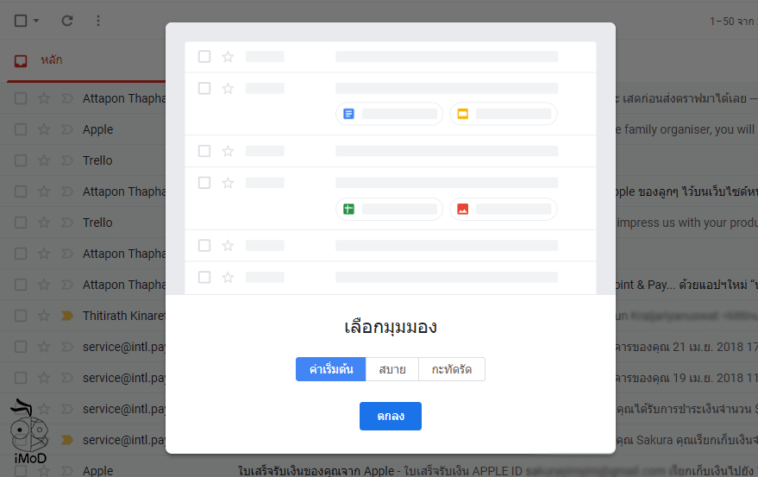758x477 pixels.
Task: Click the blue Docs attachment icon in preview
Action: pos(348,114)
